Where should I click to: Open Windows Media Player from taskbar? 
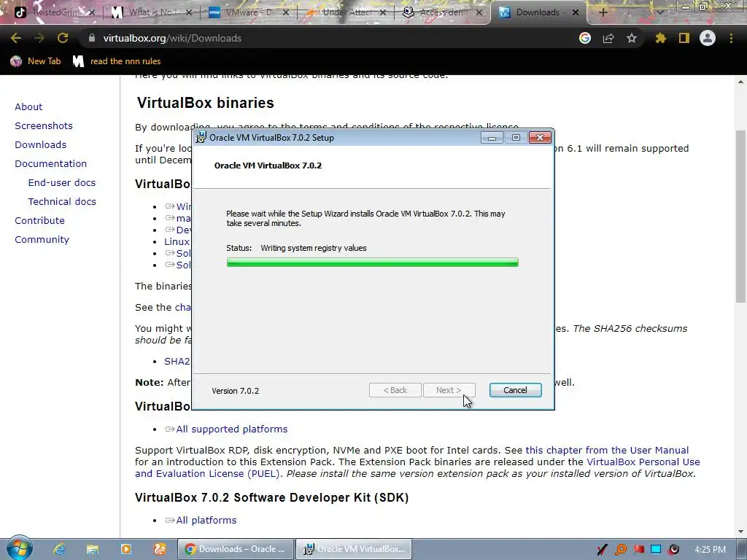(x=125, y=549)
